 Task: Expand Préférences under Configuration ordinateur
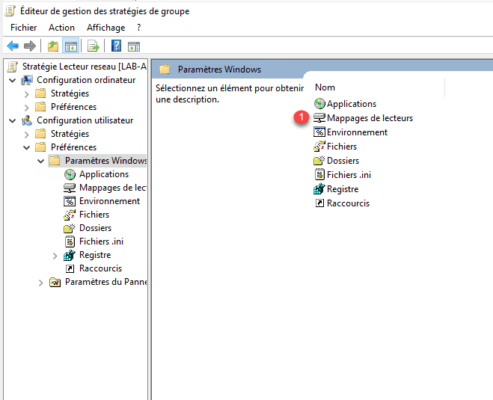27,107
